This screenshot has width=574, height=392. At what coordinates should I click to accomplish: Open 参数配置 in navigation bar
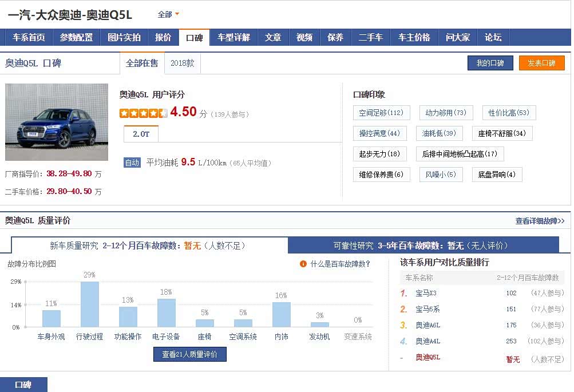coord(76,37)
